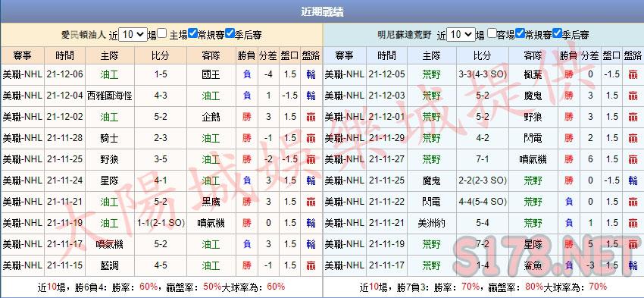This screenshot has height=298, width=644.
Task: Click the 21-11-24 date cell
Action: click(x=65, y=180)
